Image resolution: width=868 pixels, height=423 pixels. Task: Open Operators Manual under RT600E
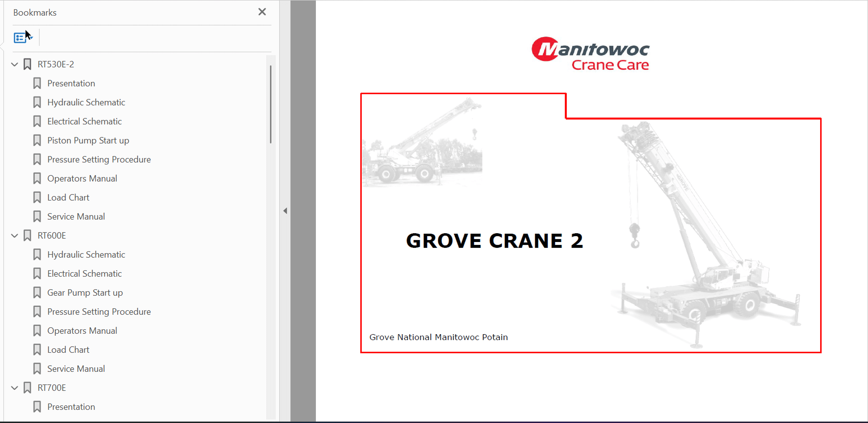(x=82, y=331)
